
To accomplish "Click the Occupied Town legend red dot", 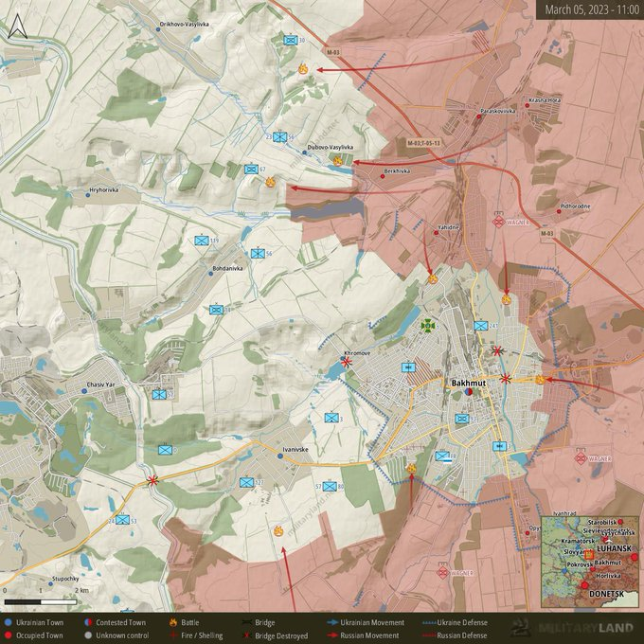I will 9,635.
